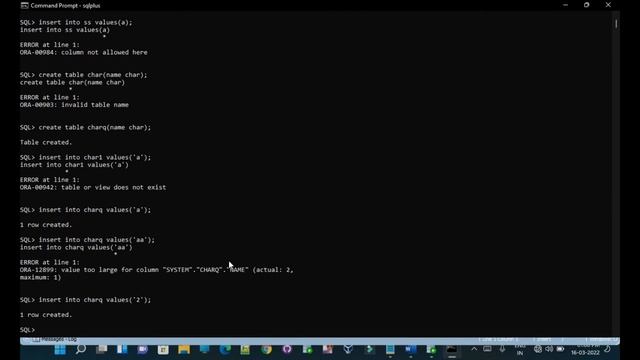Open the Windows Start menu
Viewport: 640px width, 360px height.
(x=60, y=349)
